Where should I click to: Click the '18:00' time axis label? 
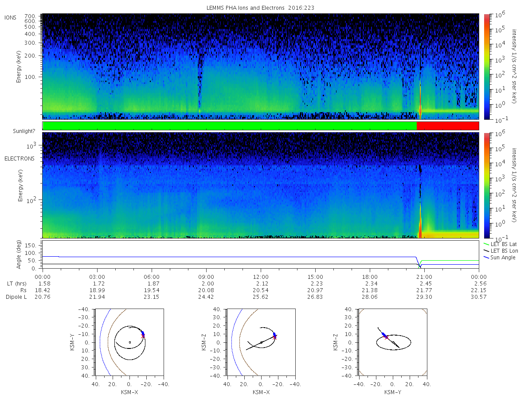point(370,277)
